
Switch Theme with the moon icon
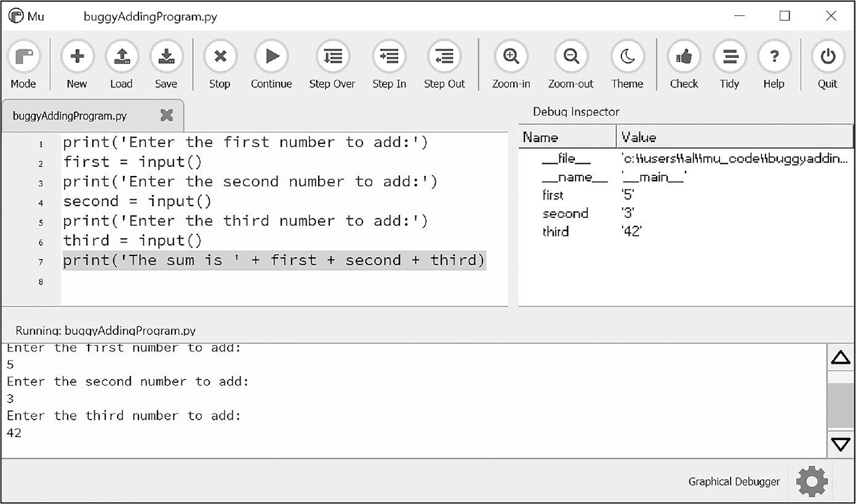click(x=627, y=65)
